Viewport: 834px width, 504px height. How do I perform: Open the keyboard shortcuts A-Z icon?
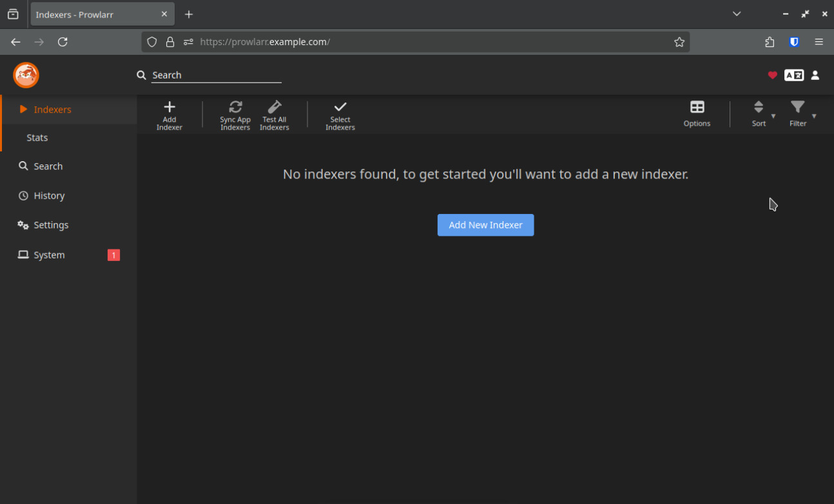pos(794,75)
